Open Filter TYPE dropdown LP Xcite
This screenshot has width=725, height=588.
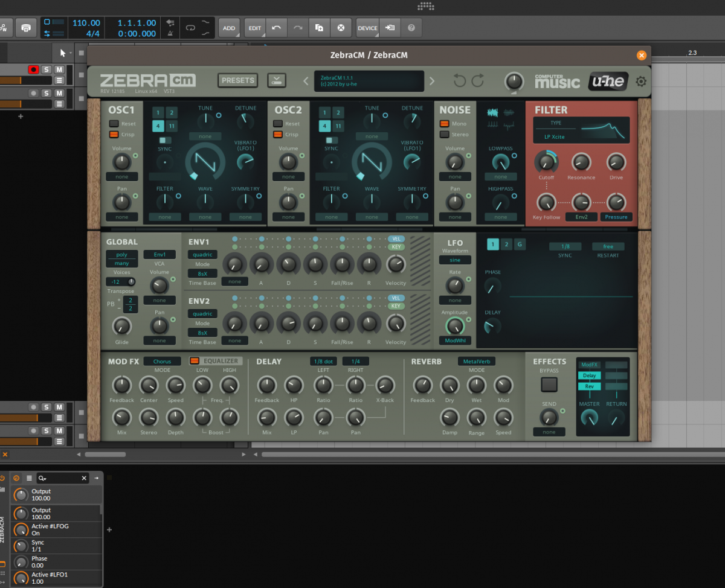(555, 137)
